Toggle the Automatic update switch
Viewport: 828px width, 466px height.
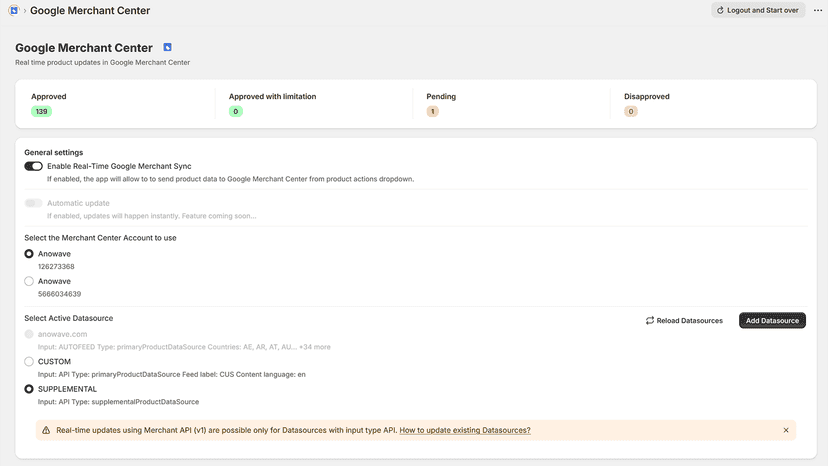click(33, 203)
